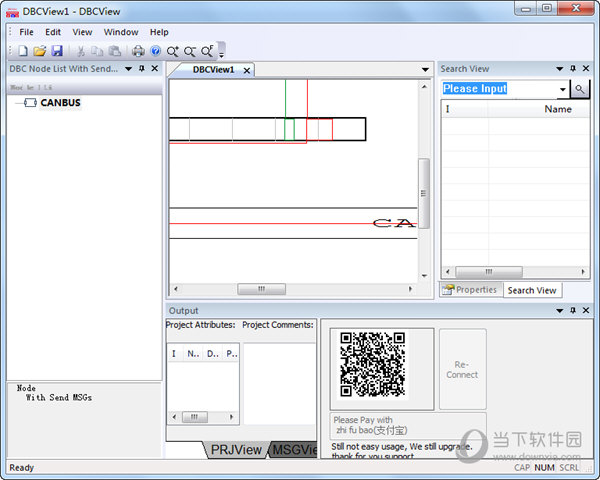Close the Output panel
600x480 pixels.
click(x=586, y=310)
